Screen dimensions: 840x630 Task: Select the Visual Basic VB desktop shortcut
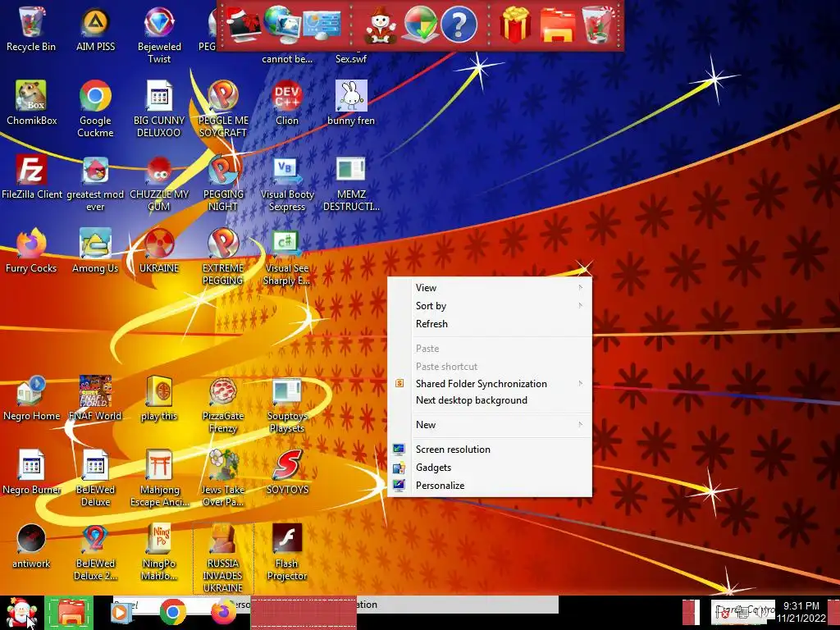click(287, 183)
